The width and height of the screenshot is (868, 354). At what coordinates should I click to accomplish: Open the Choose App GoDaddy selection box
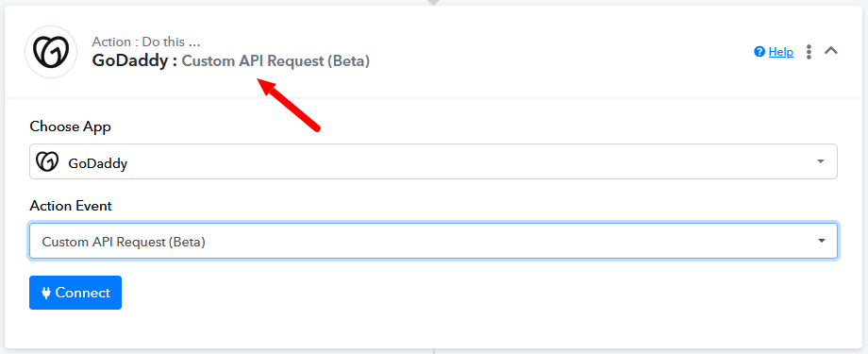(x=433, y=161)
